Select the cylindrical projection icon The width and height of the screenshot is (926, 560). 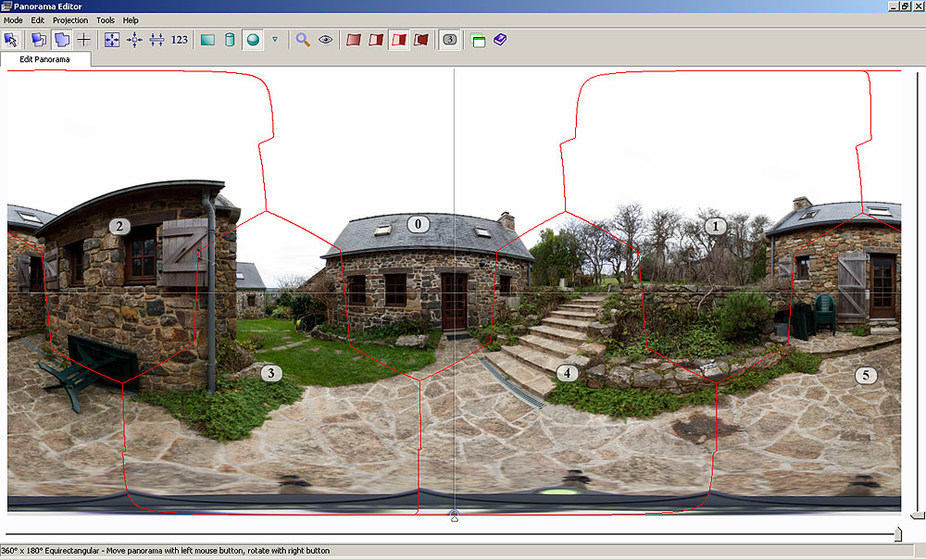click(230, 40)
